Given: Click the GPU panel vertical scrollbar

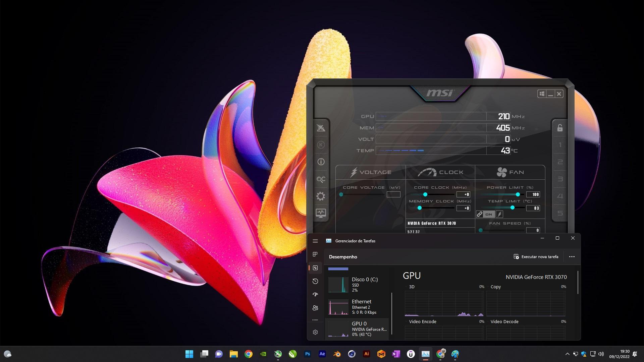Looking at the screenshot, I should (x=578, y=283).
